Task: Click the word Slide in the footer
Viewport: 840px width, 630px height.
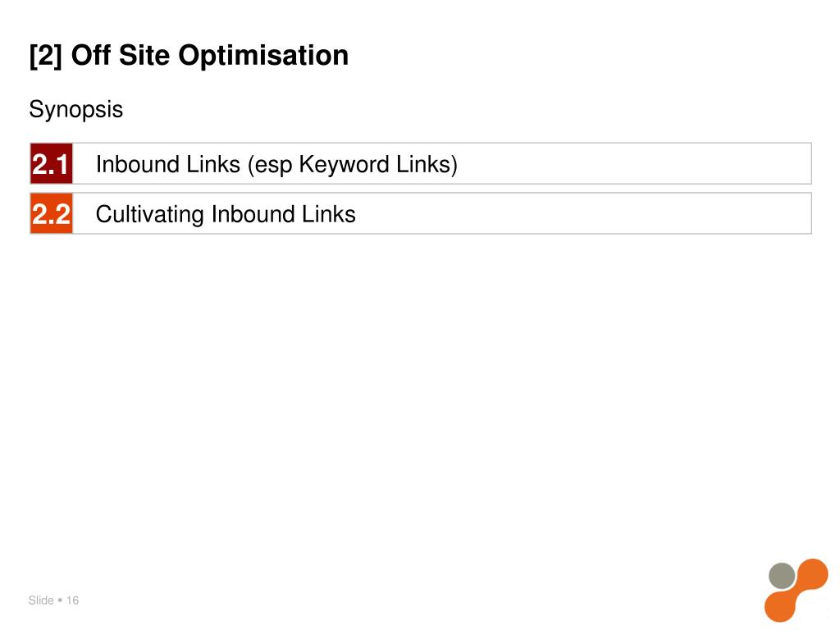Action: point(41,600)
